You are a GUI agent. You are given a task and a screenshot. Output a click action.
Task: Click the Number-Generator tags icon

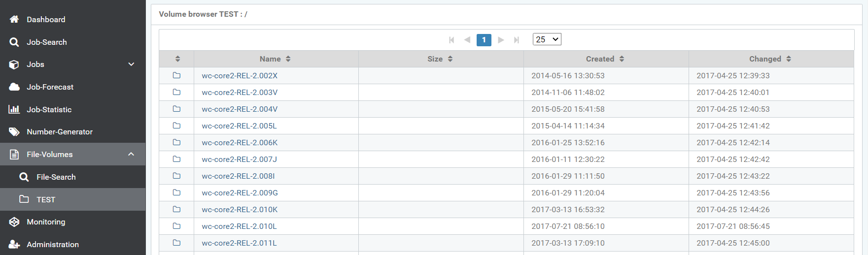tap(14, 131)
